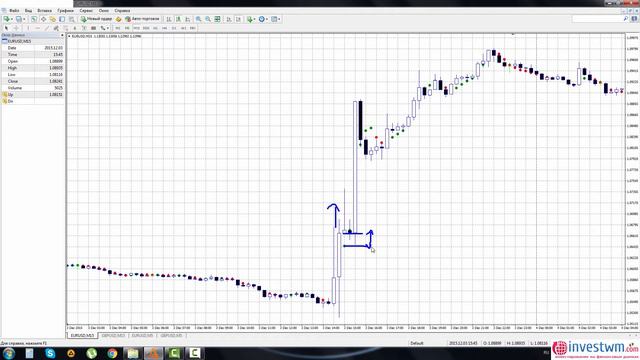The height and width of the screenshot is (360, 640).
Task: Launch MetaEditor from toolbar
Action: (x=118, y=19)
